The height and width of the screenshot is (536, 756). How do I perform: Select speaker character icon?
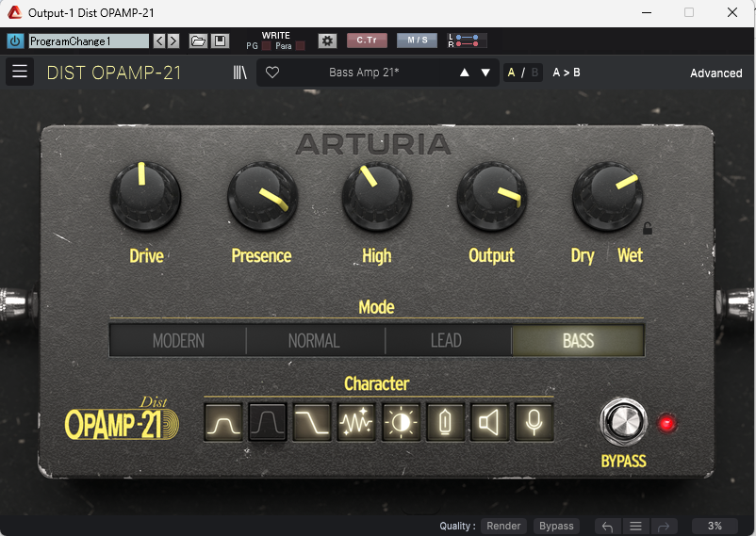point(489,423)
